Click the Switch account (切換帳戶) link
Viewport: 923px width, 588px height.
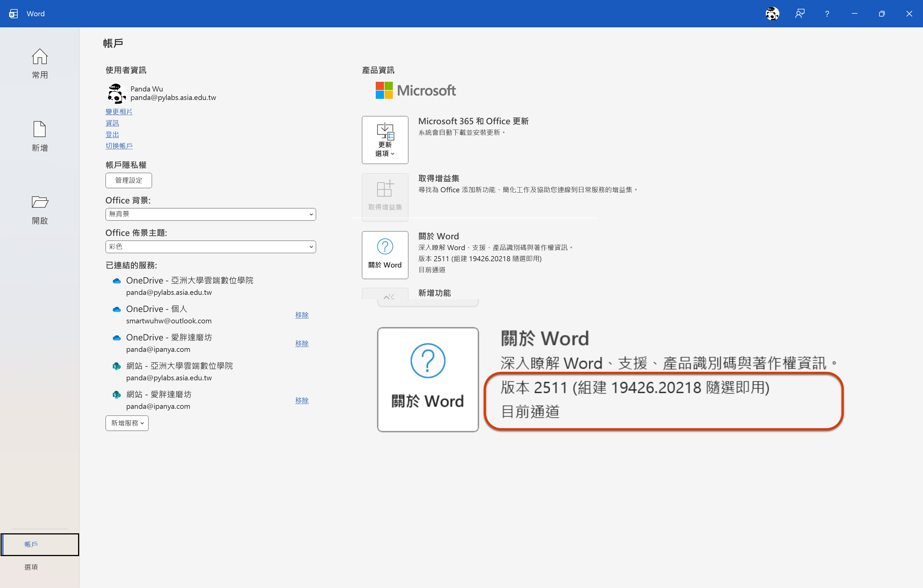[119, 146]
